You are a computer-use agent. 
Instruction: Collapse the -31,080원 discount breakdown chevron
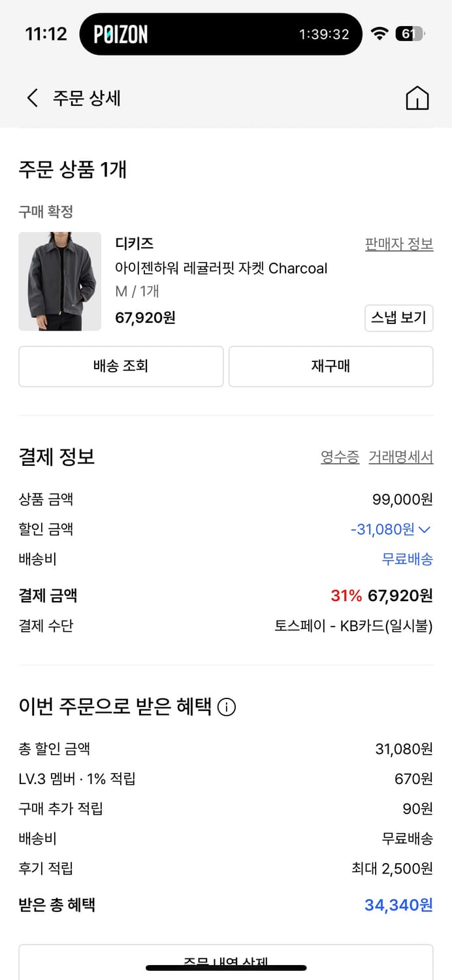(426, 529)
